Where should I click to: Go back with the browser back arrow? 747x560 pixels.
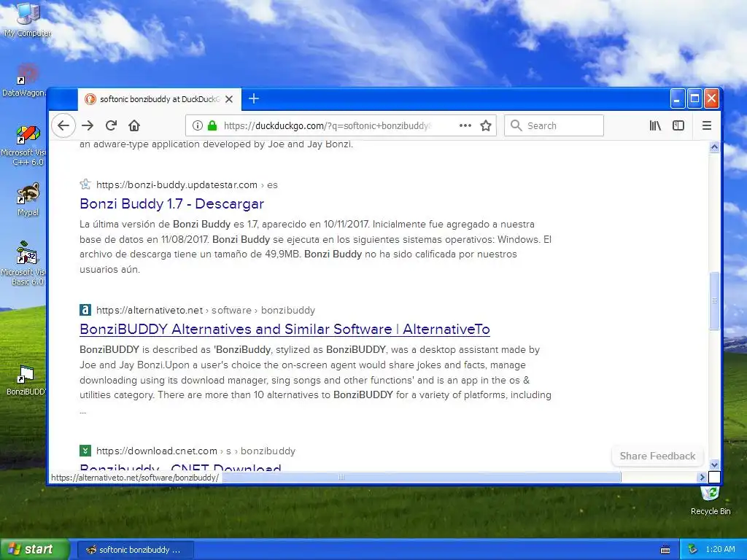63,125
